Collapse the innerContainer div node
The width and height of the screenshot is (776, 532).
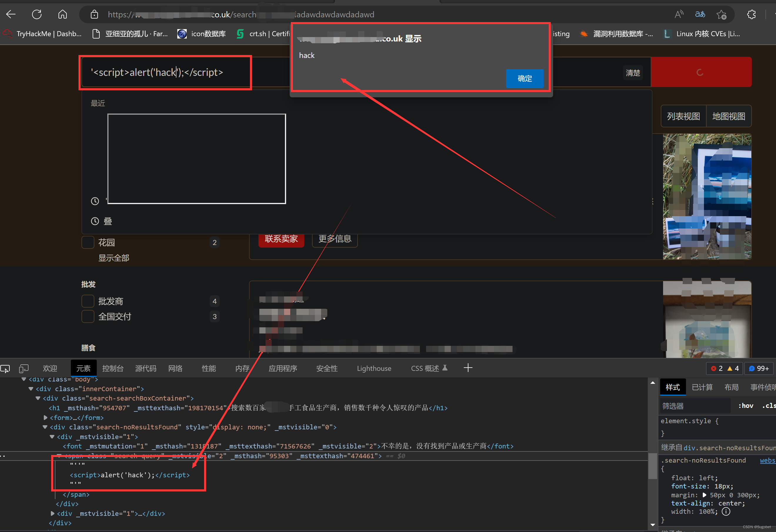coord(31,389)
